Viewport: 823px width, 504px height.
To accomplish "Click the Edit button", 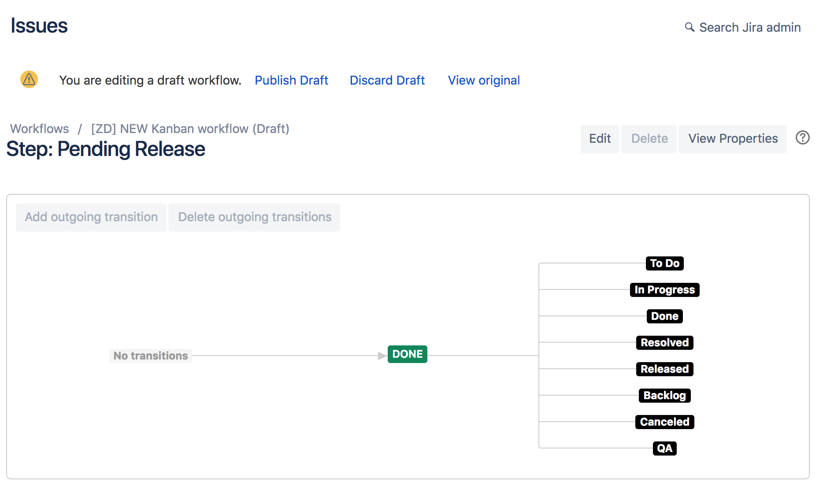I will (600, 139).
